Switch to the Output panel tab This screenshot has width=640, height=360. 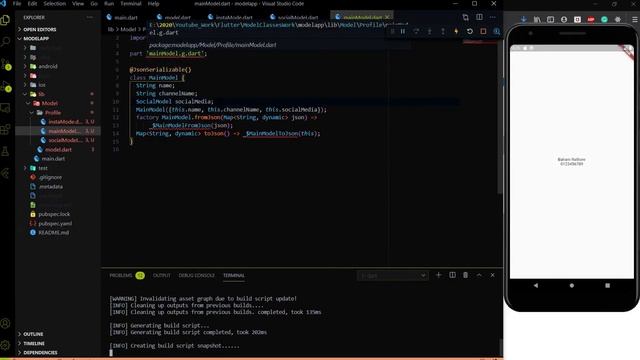(x=161, y=276)
